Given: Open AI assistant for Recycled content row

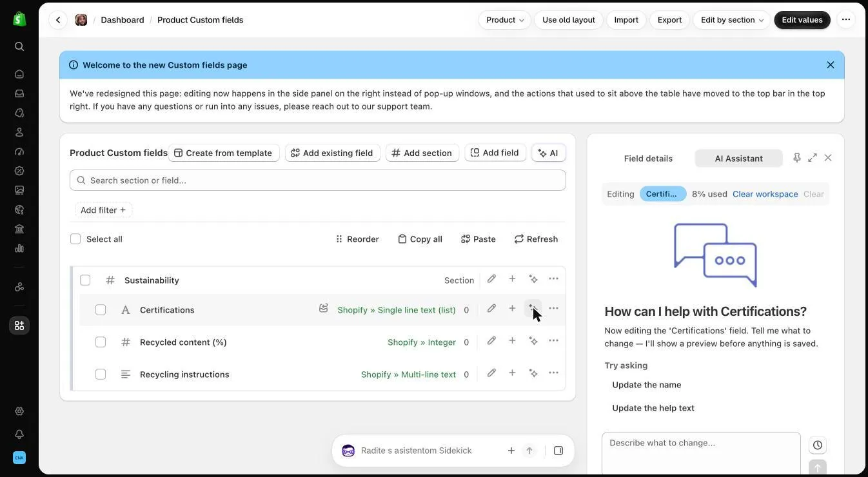Looking at the screenshot, I should [533, 341].
